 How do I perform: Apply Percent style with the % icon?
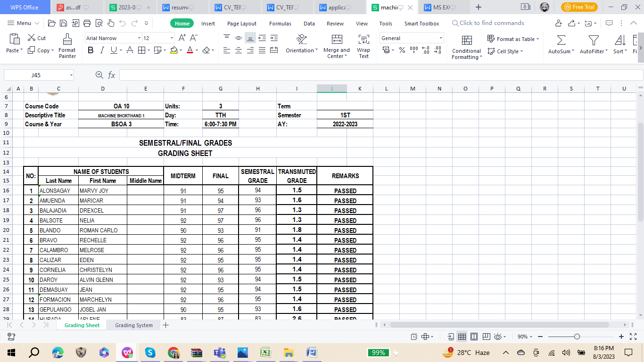[x=402, y=50]
